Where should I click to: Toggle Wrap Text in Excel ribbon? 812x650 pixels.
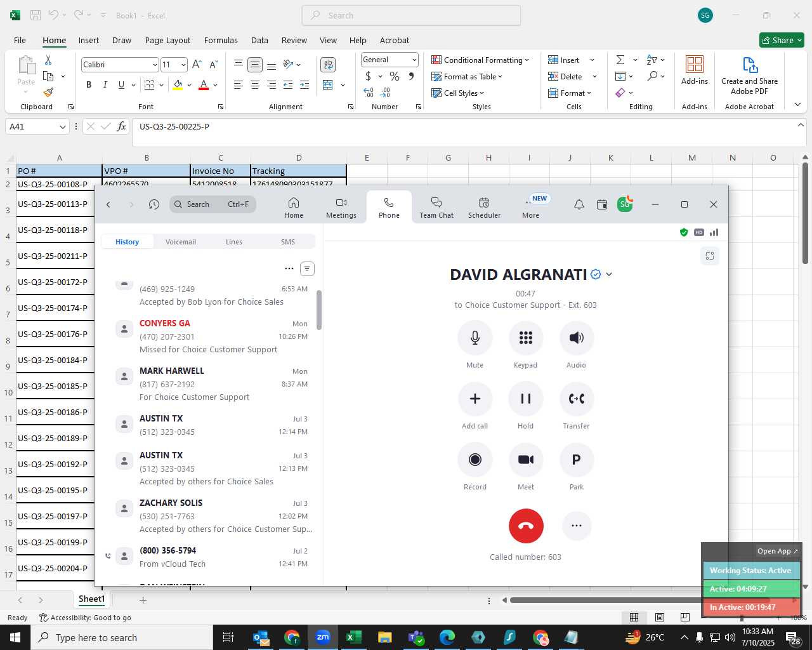click(x=328, y=65)
